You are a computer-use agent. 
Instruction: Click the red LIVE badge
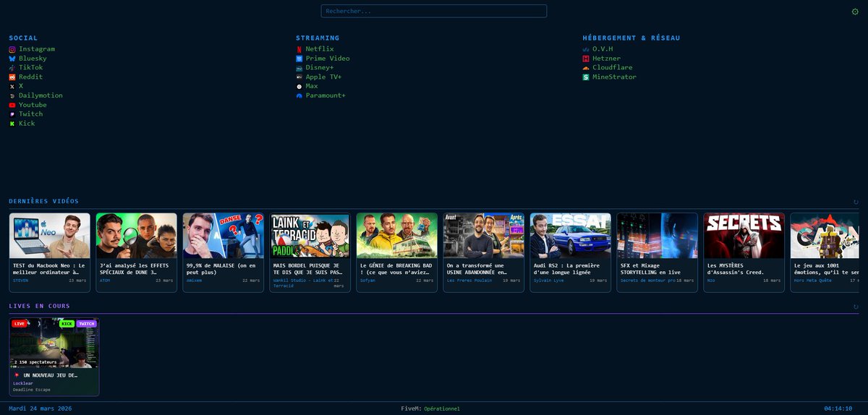pos(20,324)
